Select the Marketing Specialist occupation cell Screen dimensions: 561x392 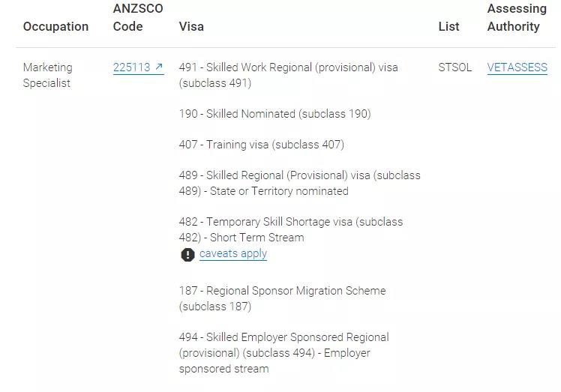point(47,75)
